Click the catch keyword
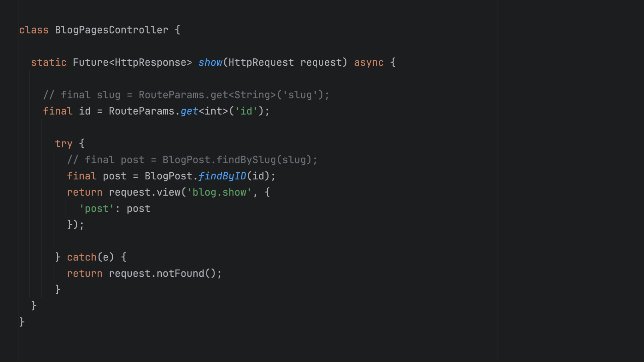 tap(82, 257)
